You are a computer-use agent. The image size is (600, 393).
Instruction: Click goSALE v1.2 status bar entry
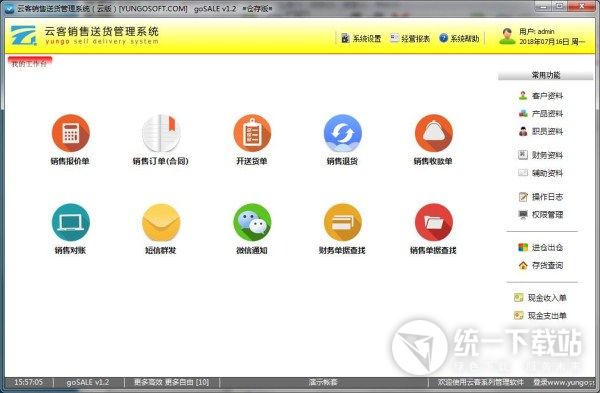88,382
